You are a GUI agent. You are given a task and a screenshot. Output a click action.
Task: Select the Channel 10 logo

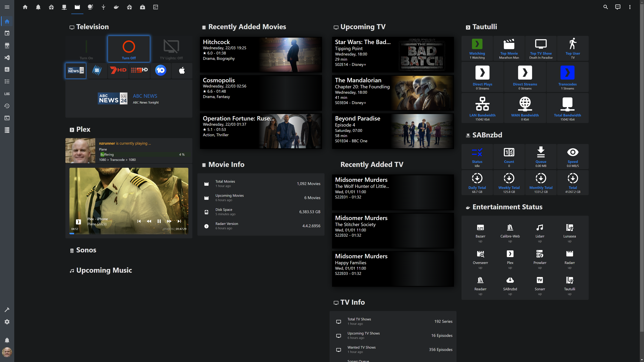coord(160,70)
